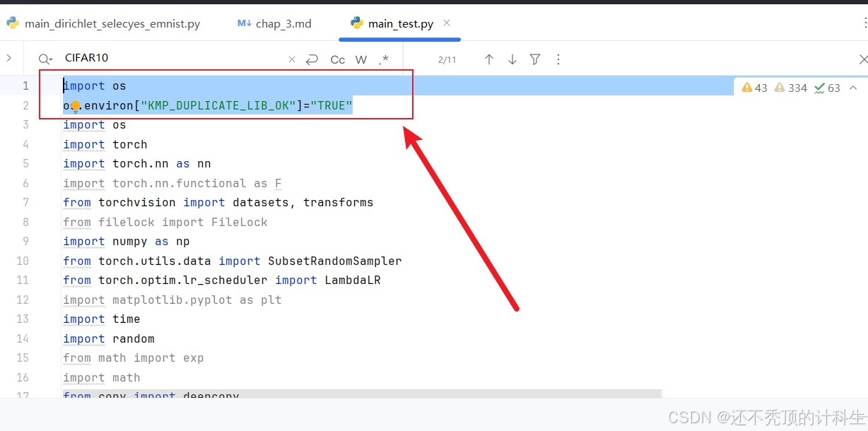868x431 pixels.
Task: Click "from math import exp" line
Action: click(134, 358)
